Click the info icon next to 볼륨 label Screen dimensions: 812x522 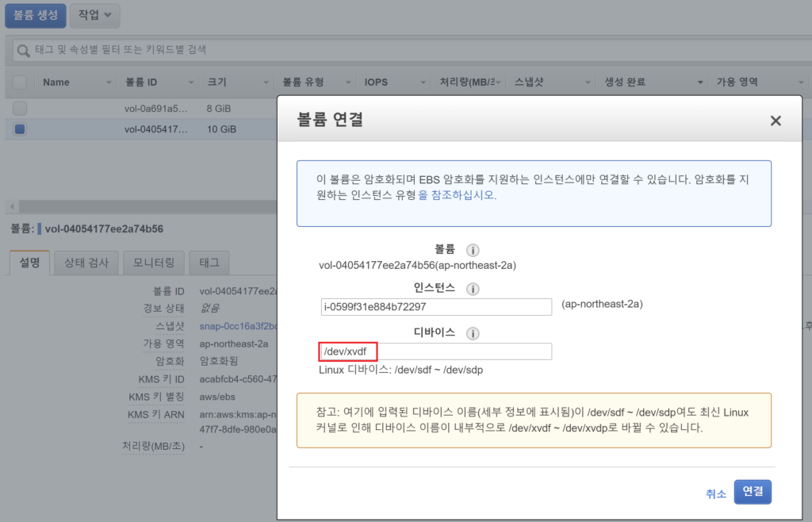(473, 251)
